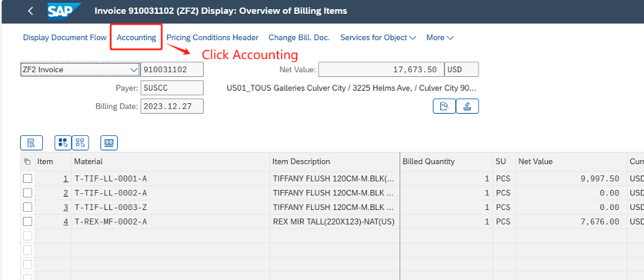Viewport: 644px width, 280px height.
Task: Click the Deselect All items icon
Action: [80, 143]
